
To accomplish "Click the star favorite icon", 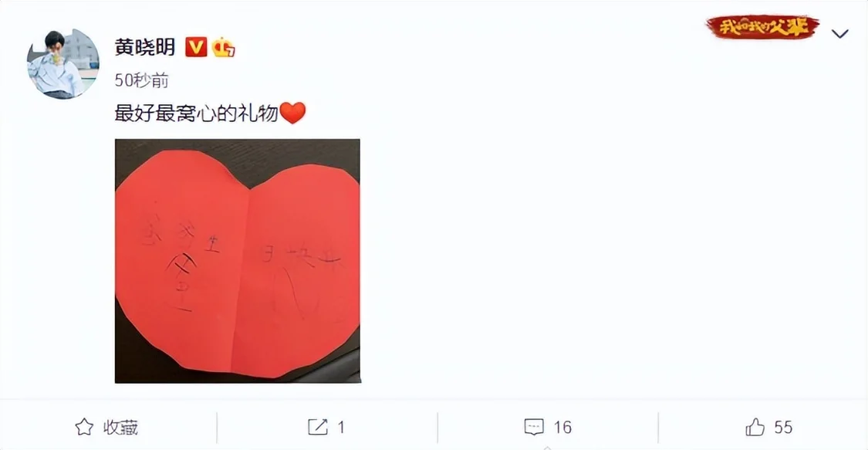I will [x=84, y=427].
